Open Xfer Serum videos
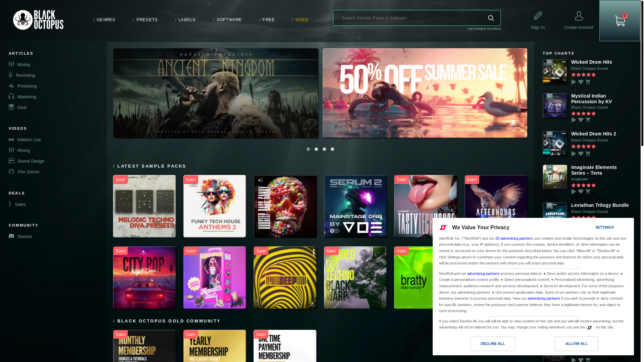The width and height of the screenshot is (644, 362). pyautogui.click(x=24, y=172)
